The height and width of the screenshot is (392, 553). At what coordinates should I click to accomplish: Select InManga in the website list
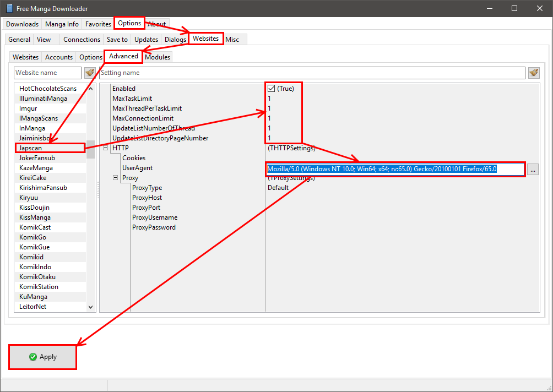click(50, 128)
